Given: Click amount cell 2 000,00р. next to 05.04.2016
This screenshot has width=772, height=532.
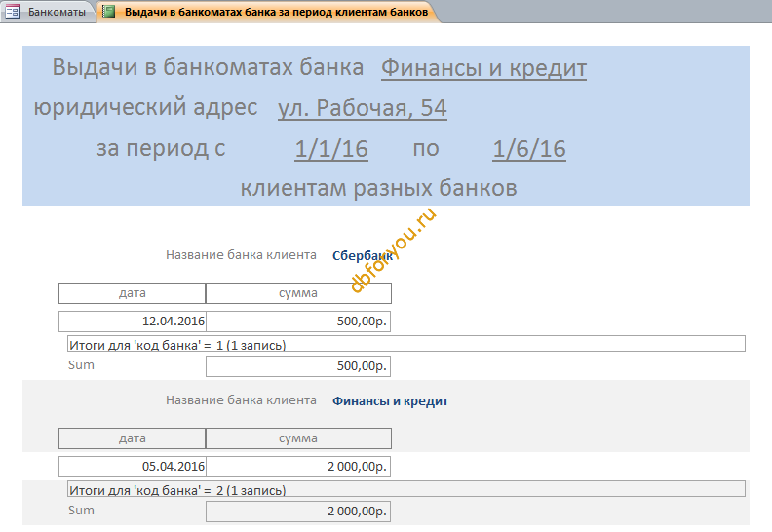Looking at the screenshot, I should coord(298,467).
